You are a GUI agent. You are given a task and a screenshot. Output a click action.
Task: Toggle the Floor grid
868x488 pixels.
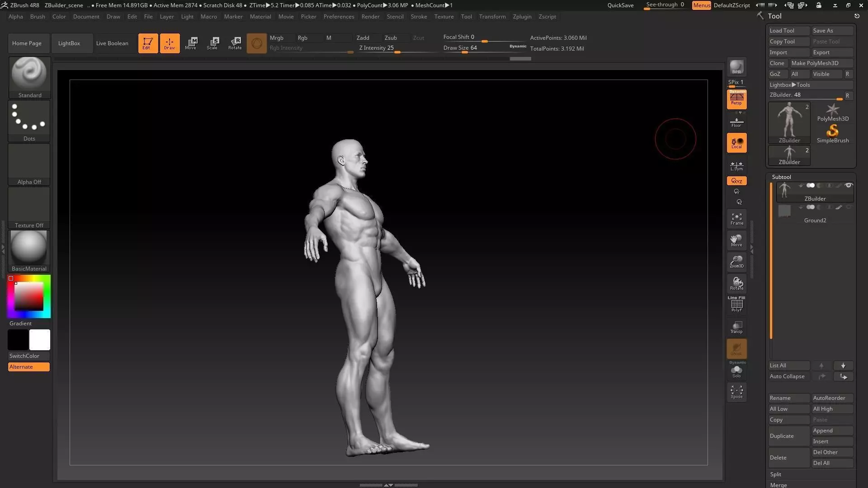point(736,122)
